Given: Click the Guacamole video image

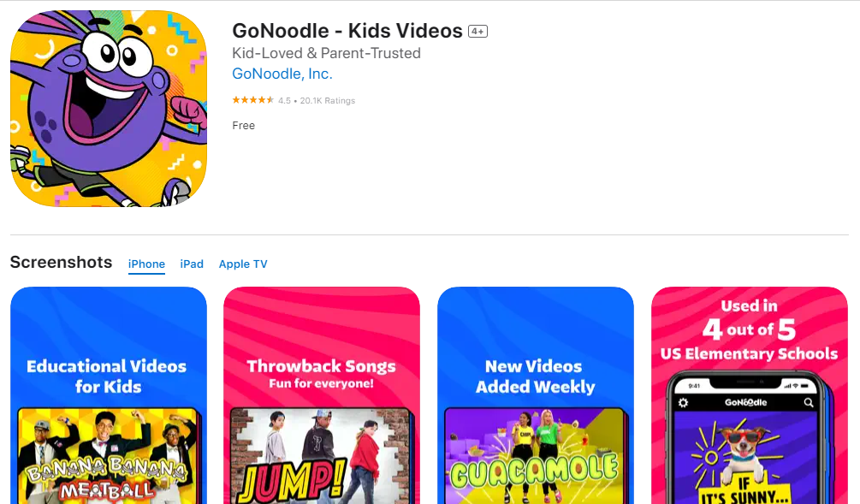Looking at the screenshot, I should [x=534, y=456].
